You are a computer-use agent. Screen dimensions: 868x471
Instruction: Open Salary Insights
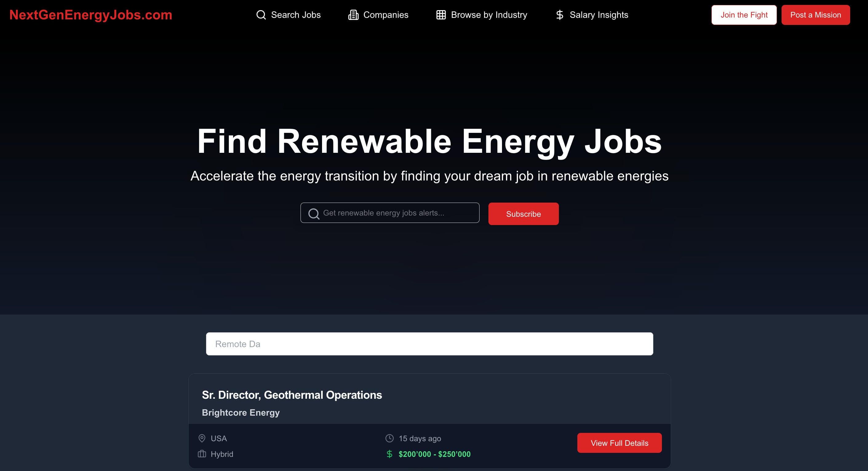coord(592,15)
